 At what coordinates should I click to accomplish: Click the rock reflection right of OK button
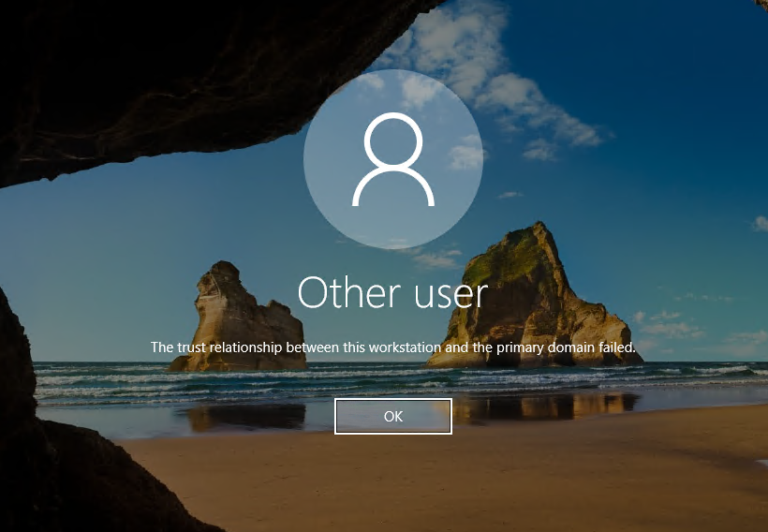pyautogui.click(x=543, y=406)
